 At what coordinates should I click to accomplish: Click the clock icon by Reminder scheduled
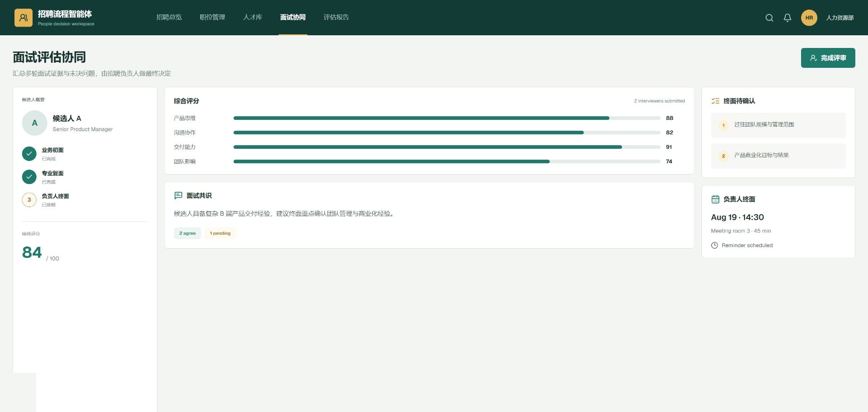715,245
